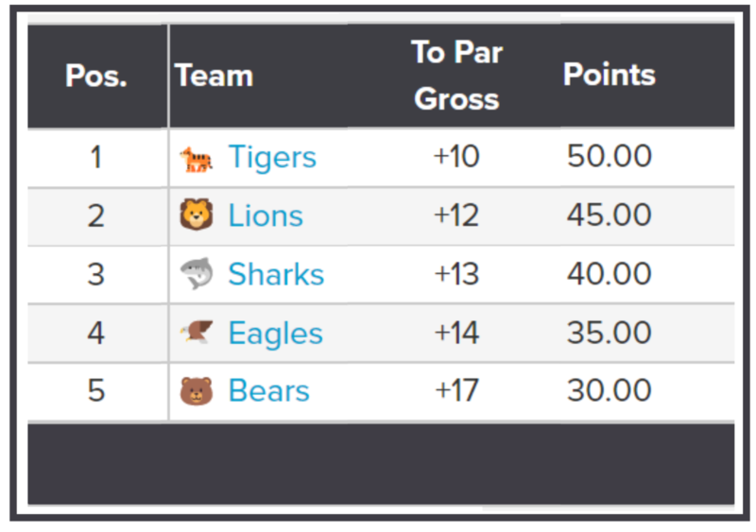Click the Team column header

(x=215, y=76)
